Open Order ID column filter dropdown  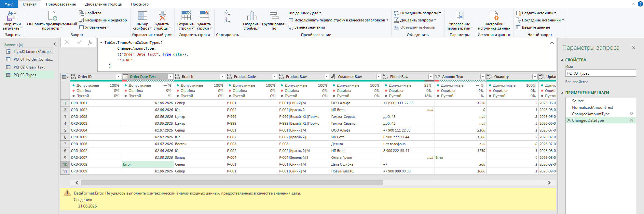[118, 77]
